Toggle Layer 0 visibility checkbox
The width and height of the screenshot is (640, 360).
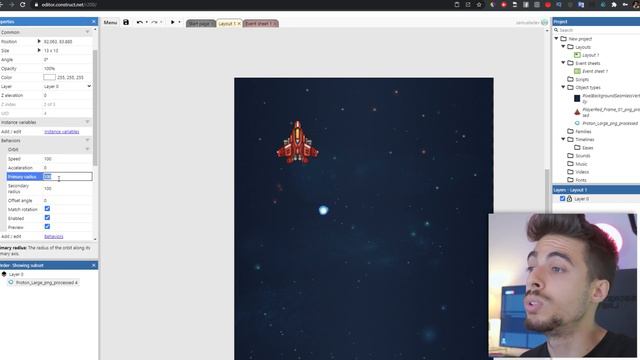pos(562,198)
